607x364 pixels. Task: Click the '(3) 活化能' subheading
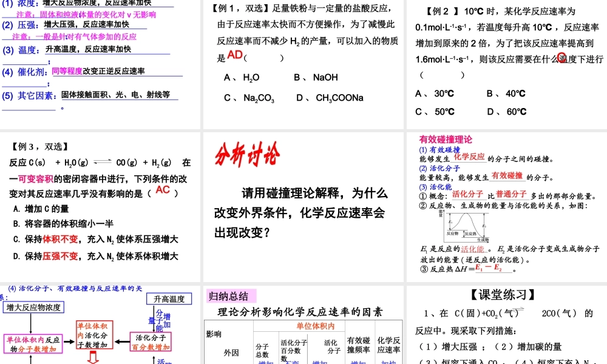(435, 187)
